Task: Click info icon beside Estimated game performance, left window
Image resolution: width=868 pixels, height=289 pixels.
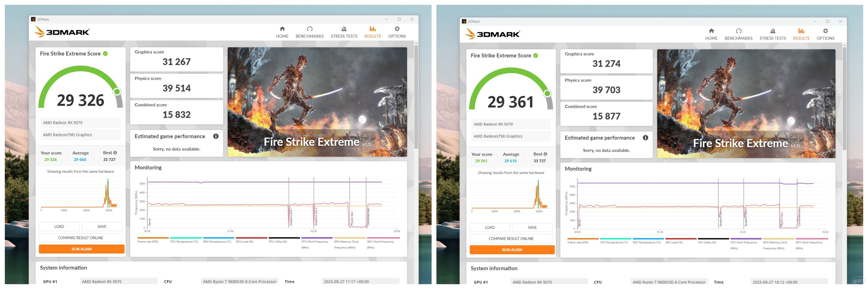Action: point(216,136)
